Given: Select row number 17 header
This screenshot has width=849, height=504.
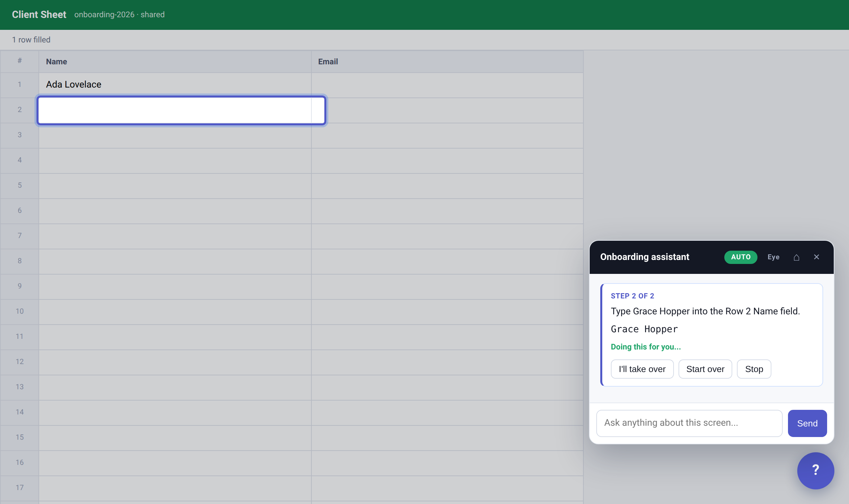Looking at the screenshot, I should [19, 488].
